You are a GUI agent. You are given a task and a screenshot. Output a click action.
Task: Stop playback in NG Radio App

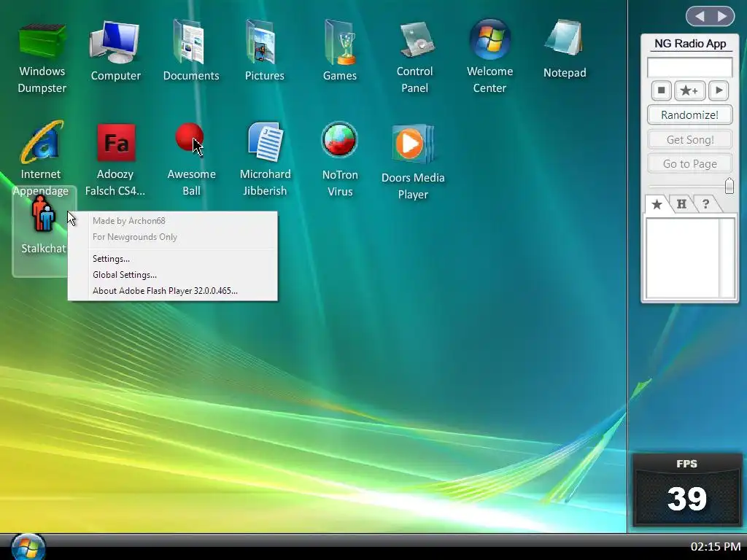pyautogui.click(x=661, y=90)
